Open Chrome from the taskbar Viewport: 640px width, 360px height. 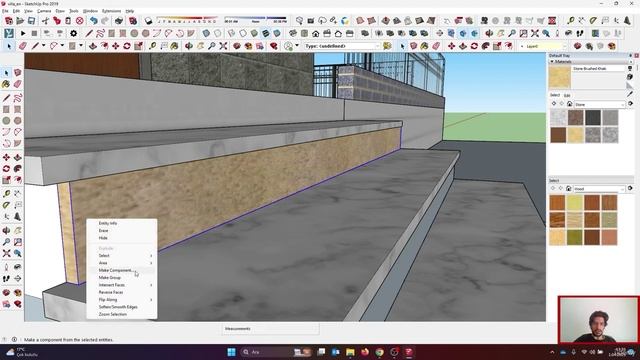(380, 352)
